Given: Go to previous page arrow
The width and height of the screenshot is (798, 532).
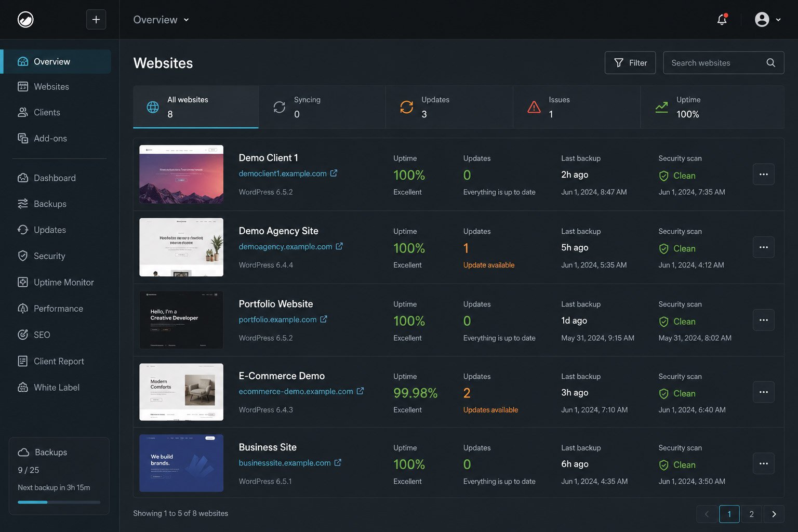Looking at the screenshot, I should (x=707, y=514).
